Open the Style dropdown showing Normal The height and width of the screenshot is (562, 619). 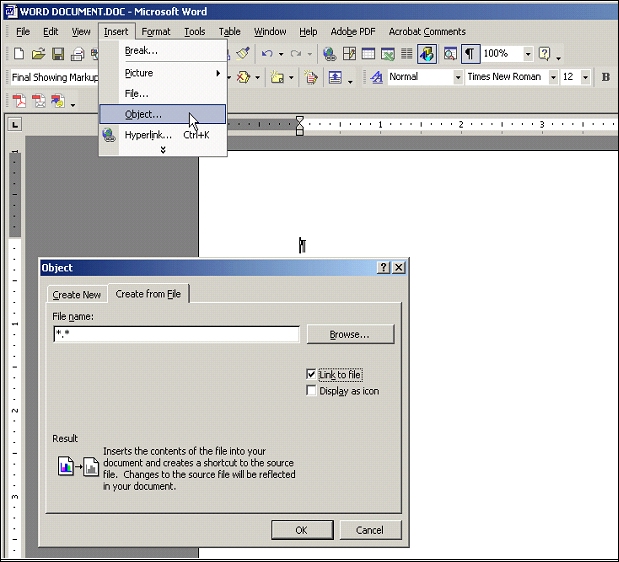coord(458,77)
